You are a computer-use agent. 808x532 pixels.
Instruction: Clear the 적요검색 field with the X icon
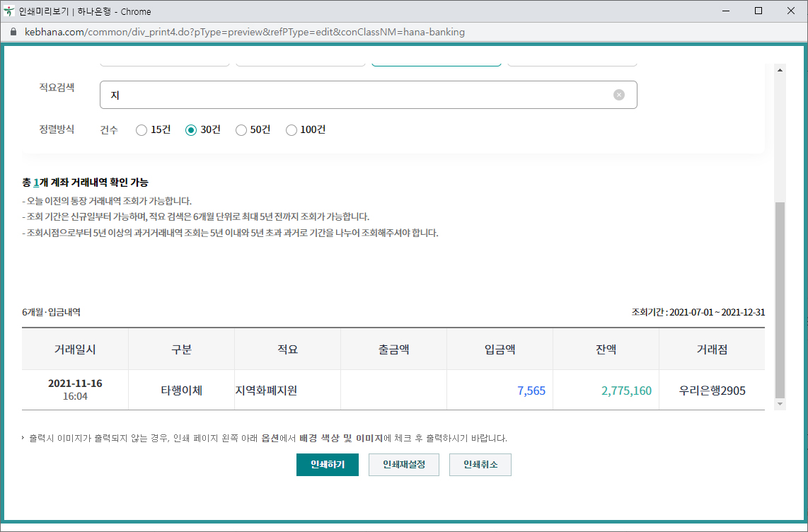point(619,95)
